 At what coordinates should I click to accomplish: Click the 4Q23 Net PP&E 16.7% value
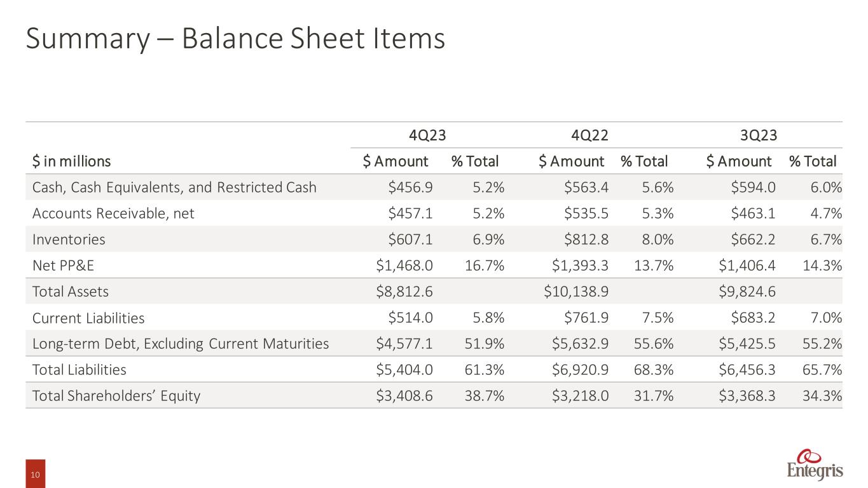coord(484,266)
